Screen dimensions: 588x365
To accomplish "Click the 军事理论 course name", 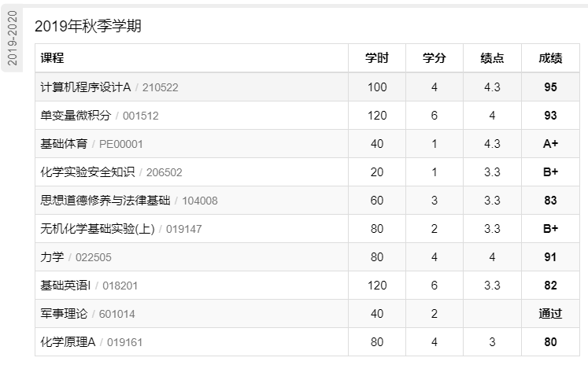I will (64, 314).
